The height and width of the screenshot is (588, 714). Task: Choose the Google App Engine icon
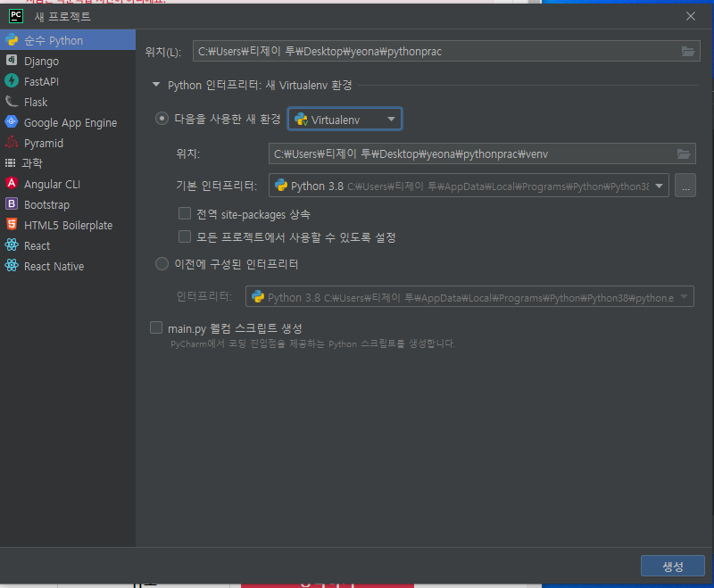tap(12, 122)
